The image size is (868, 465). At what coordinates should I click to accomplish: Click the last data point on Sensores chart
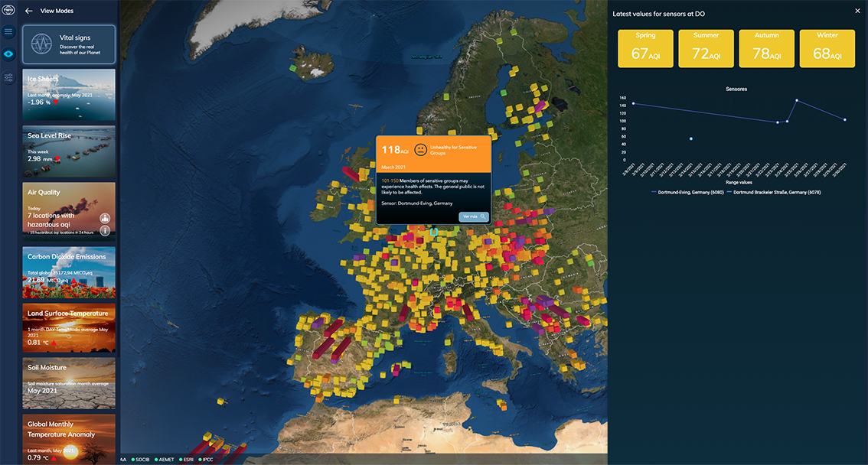845,119
